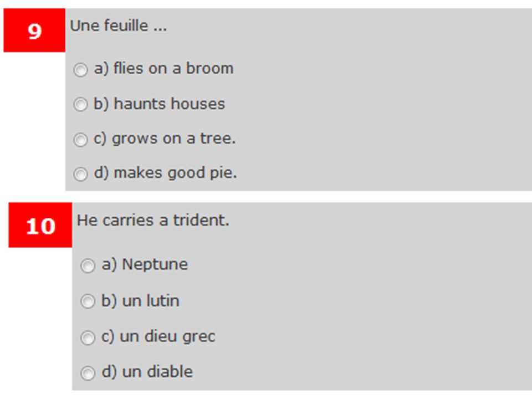Click the answer text 'c) un dieu grec'
532x399 pixels.
[158, 336]
